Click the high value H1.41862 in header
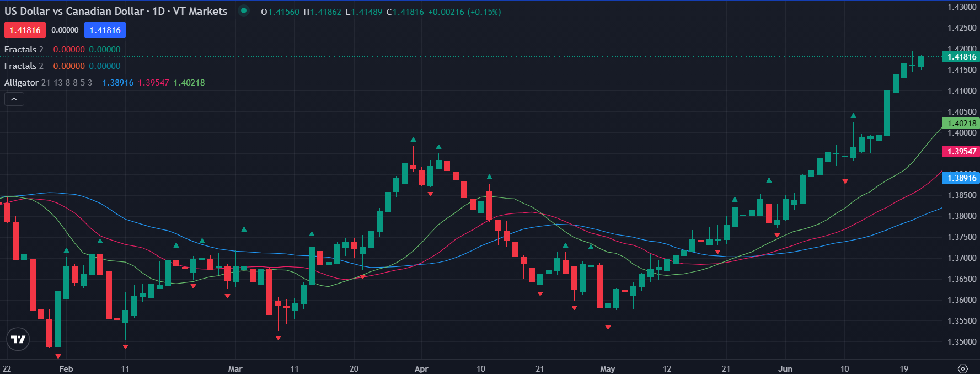 click(322, 12)
